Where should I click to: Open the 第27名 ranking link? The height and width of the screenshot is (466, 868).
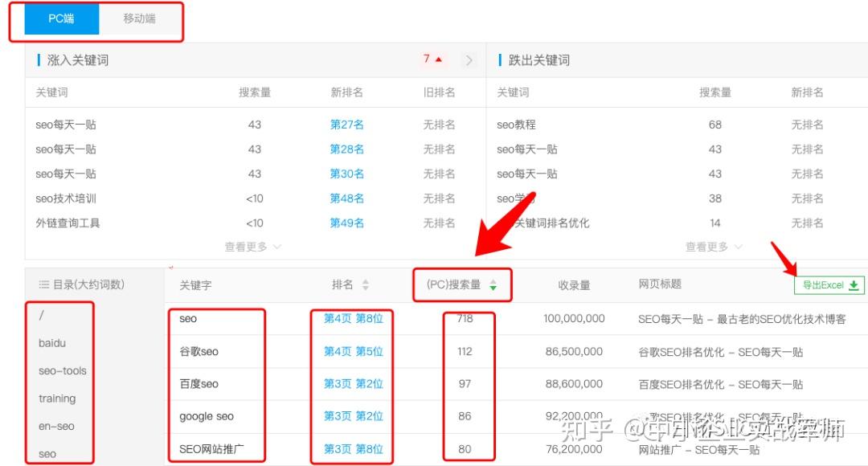pos(346,125)
